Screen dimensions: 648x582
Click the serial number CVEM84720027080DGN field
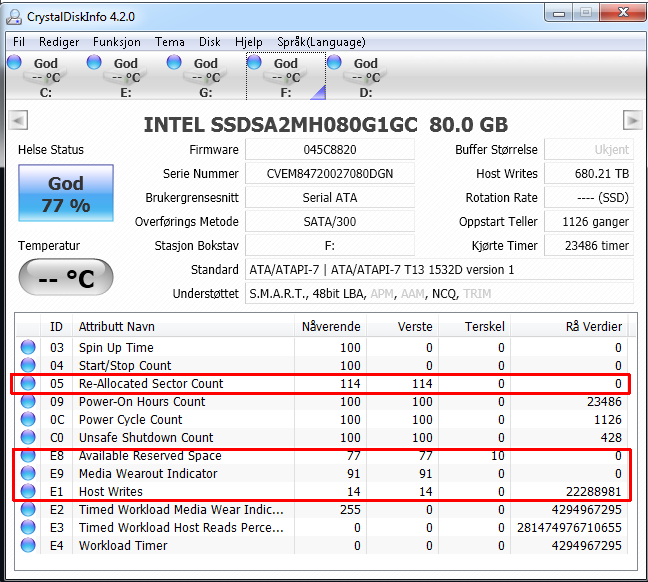[x=330, y=173]
